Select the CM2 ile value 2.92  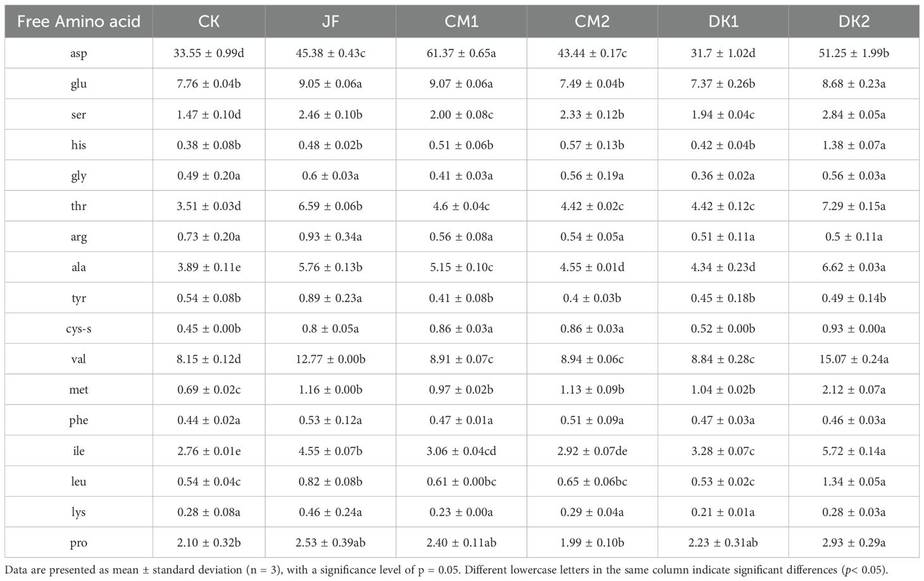point(592,451)
